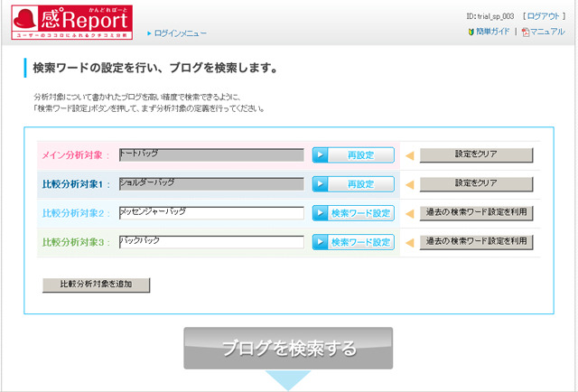Viewport: 578px width, 392px height.
Task: Click 設定をクリア for メイン分析対象
Action: (476, 154)
